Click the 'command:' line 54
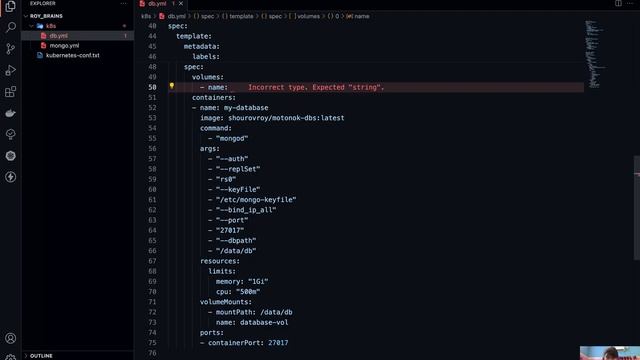Screen dimensions: 640x360 click(216, 128)
